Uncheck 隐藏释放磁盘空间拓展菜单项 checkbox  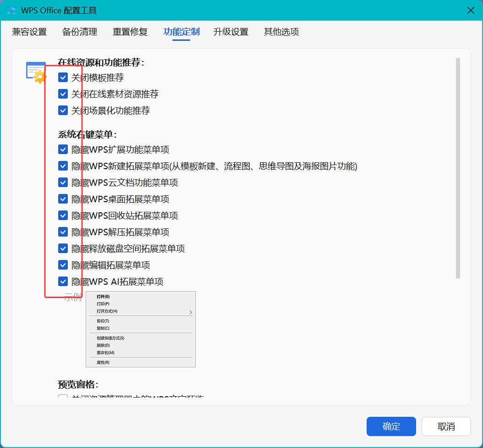(63, 249)
